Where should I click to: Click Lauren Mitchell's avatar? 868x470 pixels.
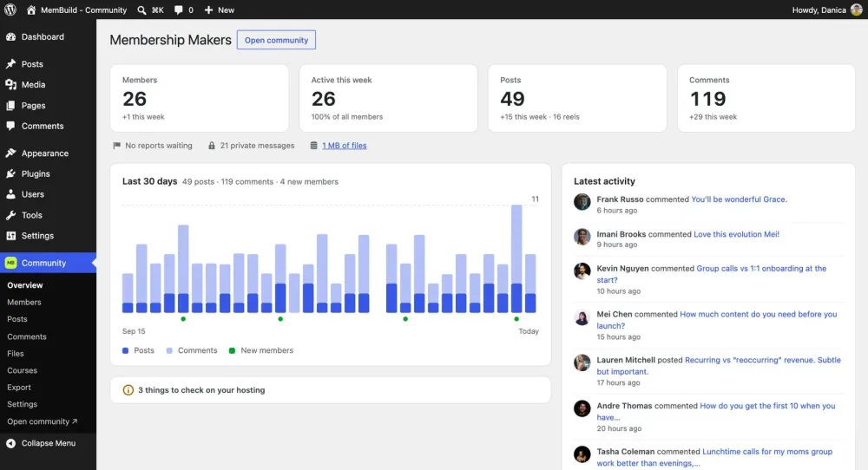click(582, 362)
